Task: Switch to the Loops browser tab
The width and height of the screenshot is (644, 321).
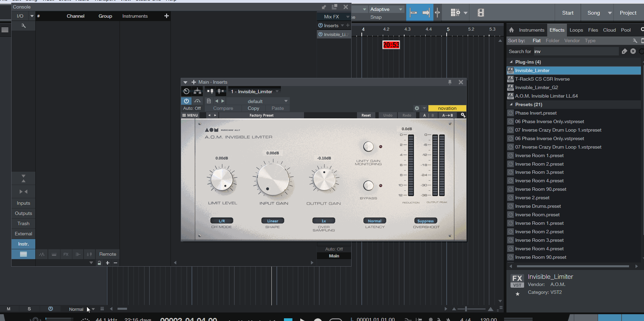Action: (x=576, y=30)
